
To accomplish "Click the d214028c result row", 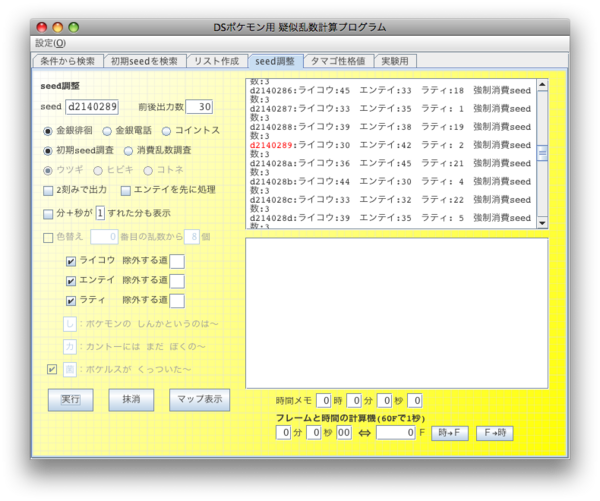I will pos(390,200).
